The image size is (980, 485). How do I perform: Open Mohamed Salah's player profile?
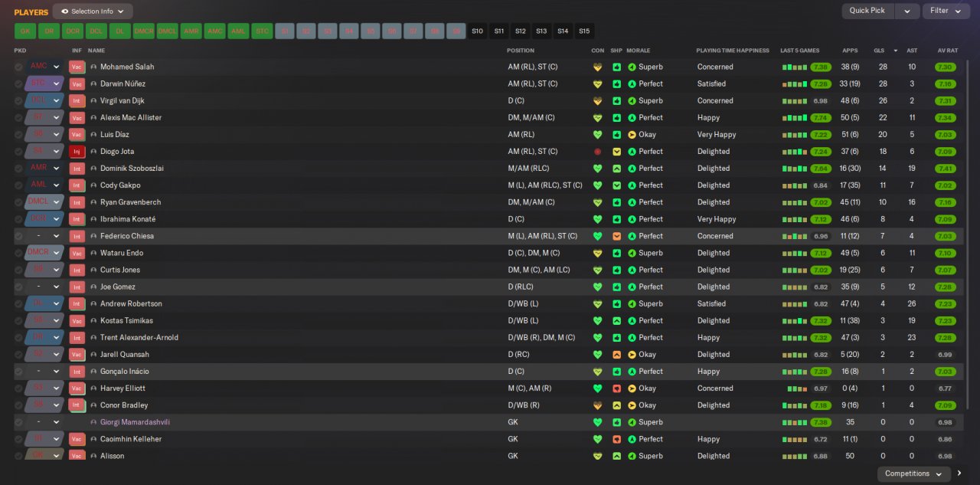coord(127,67)
